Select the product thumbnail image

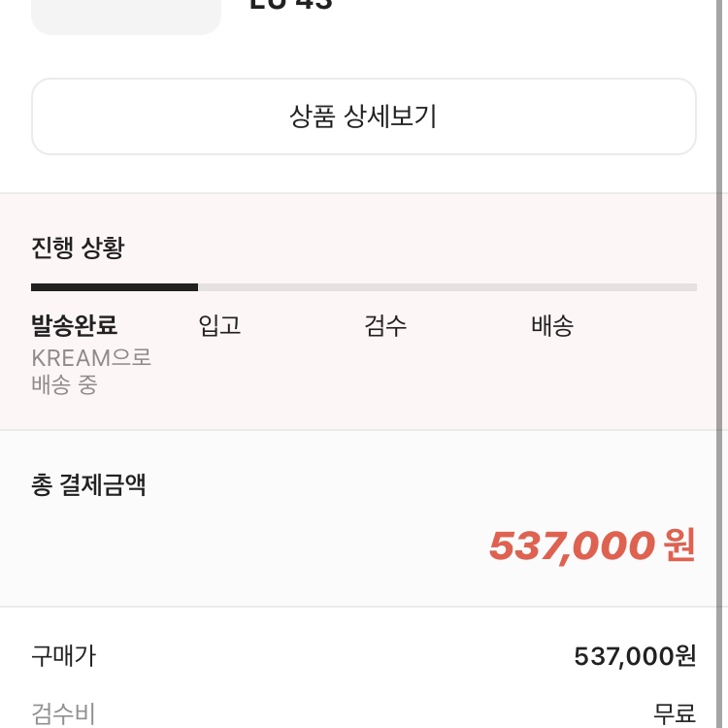[x=126, y=17]
